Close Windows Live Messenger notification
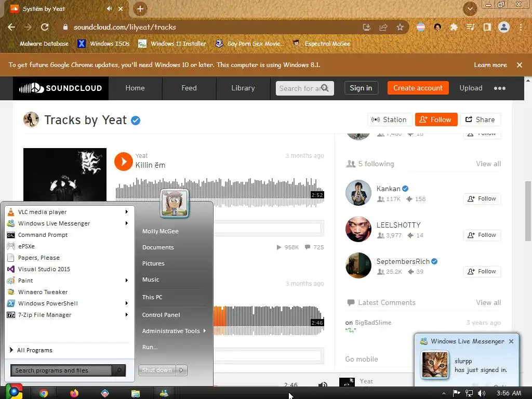 [511, 341]
